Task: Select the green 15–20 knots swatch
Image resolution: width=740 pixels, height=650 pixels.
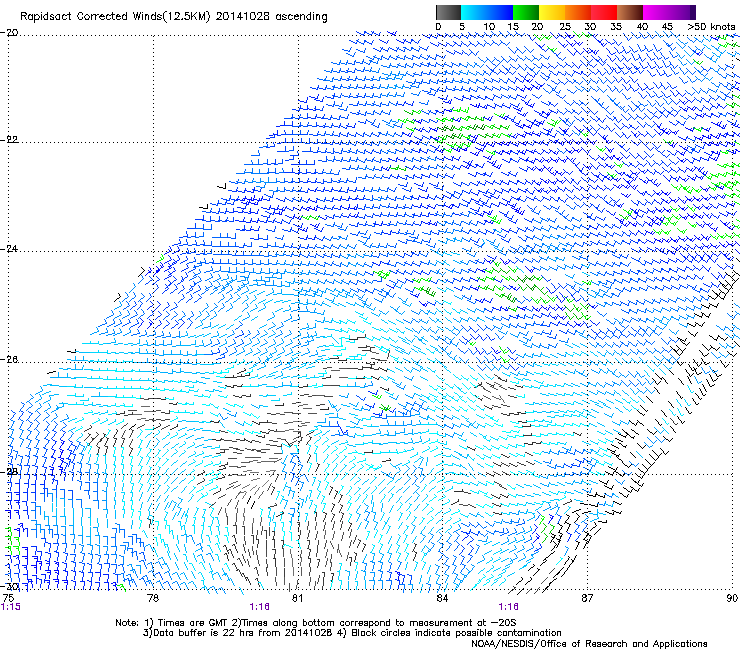Action: 526,12
